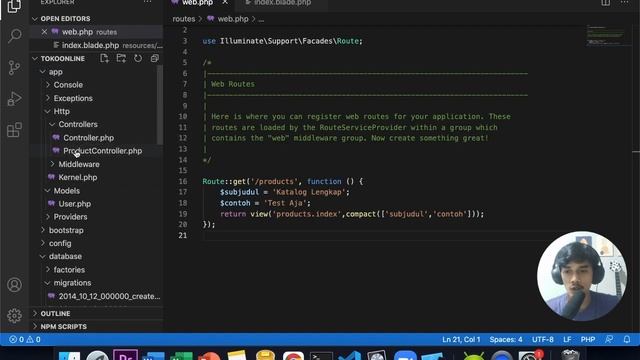The width and height of the screenshot is (640, 360).
Task: Click the routes breadcrumb
Action: click(x=184, y=19)
